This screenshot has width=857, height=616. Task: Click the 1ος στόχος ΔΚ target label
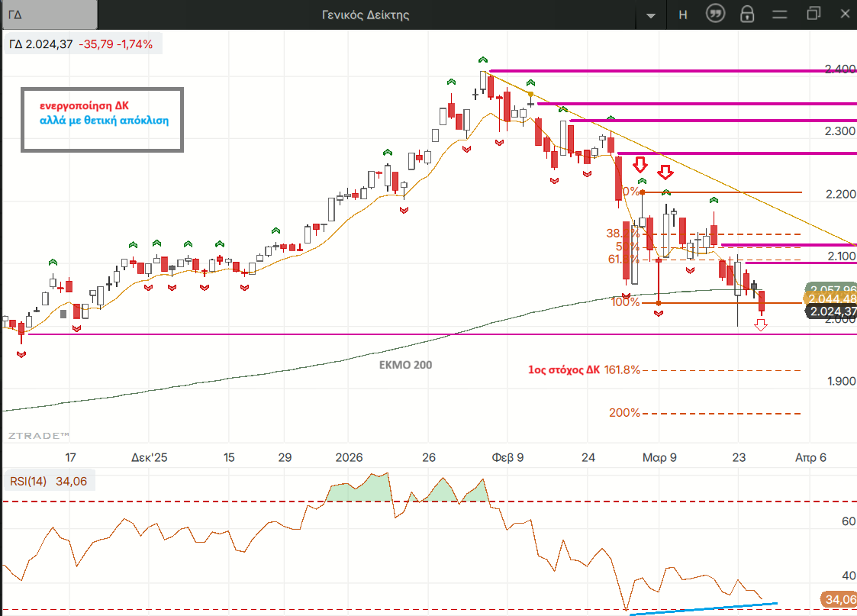[563, 370]
